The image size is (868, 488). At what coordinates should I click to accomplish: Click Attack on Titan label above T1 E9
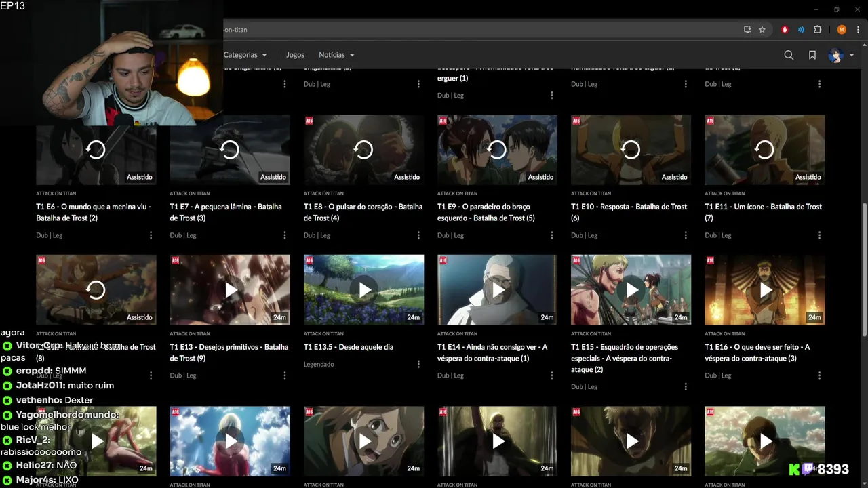point(458,194)
